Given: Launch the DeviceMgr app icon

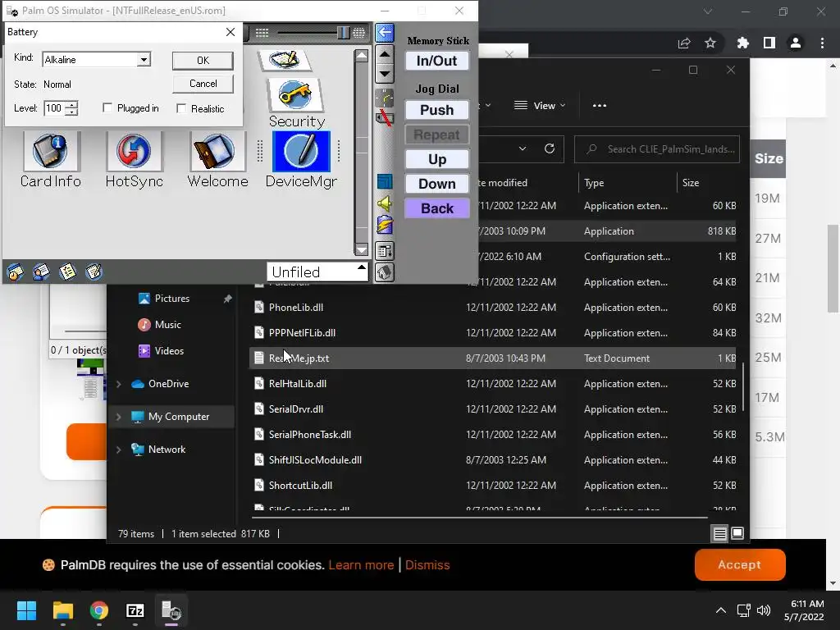Looking at the screenshot, I should click(x=301, y=160).
